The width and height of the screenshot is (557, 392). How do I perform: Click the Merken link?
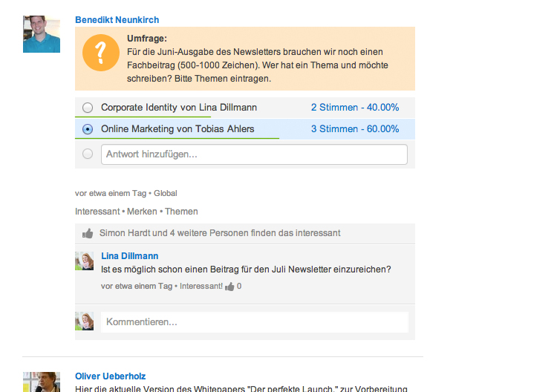tap(142, 212)
